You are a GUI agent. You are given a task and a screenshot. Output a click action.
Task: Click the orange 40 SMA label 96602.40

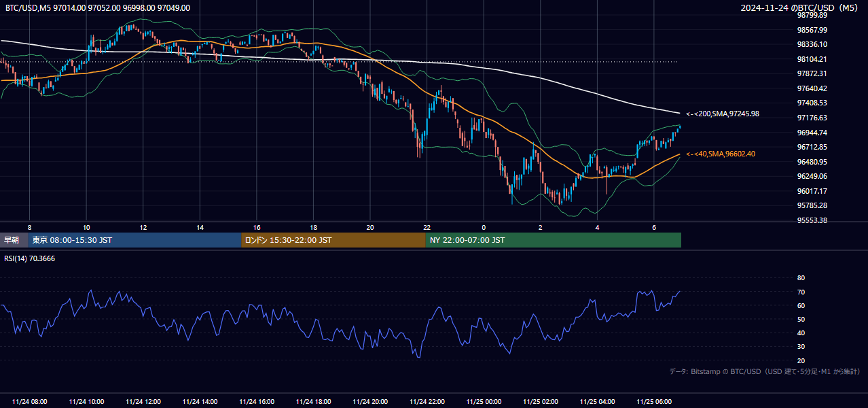pos(720,154)
